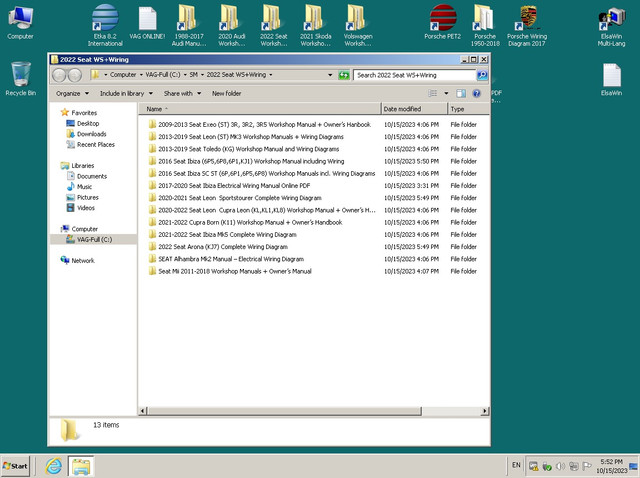
Task: Expand the SM breadcrumb arrow
Action: [x=202, y=75]
